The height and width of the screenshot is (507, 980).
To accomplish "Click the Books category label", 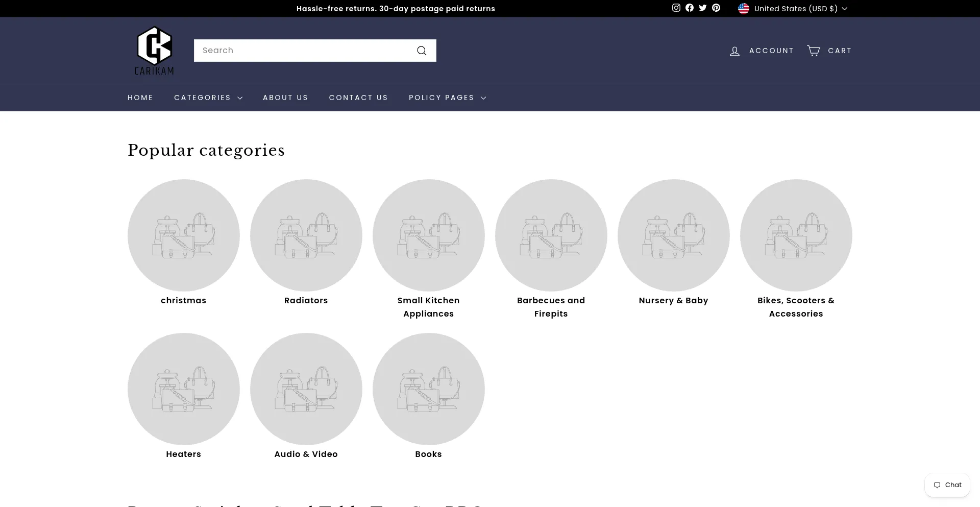I will [429, 454].
